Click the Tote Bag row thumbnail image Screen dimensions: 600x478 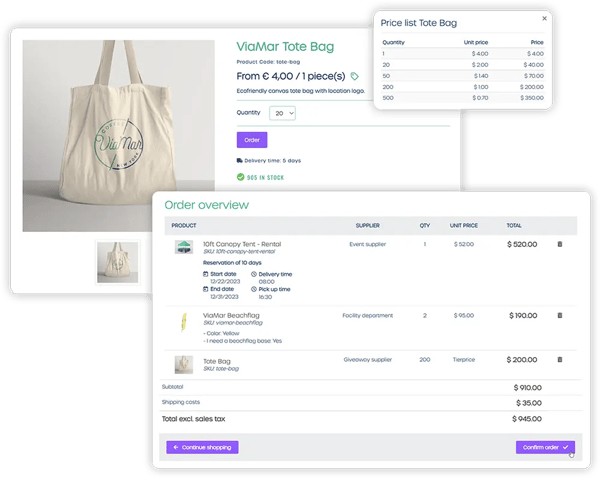[184, 365]
